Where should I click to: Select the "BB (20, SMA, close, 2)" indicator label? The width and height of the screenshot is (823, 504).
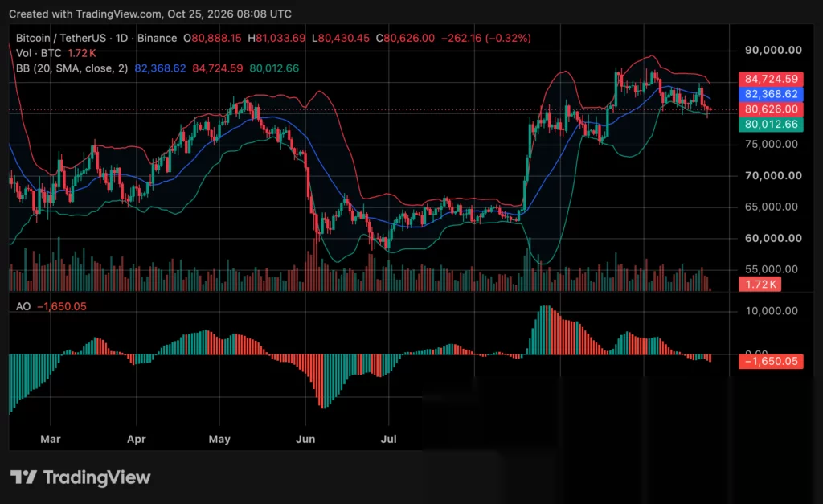[x=72, y=68]
